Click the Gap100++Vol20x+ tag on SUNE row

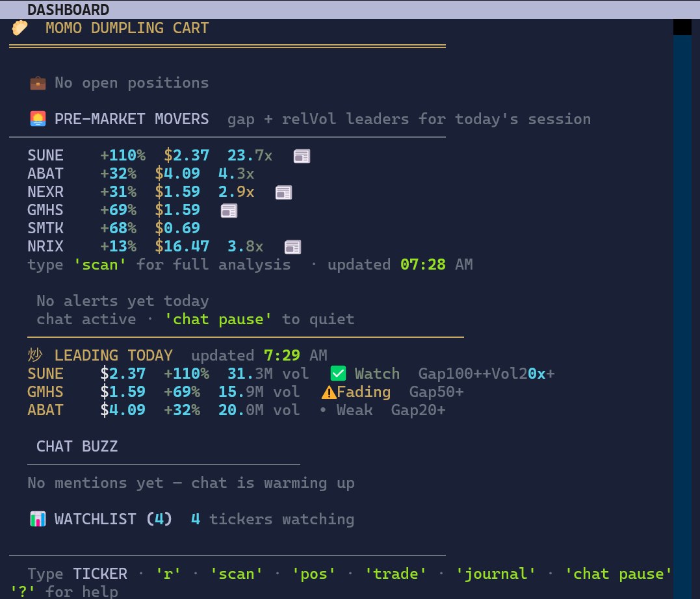click(x=487, y=374)
